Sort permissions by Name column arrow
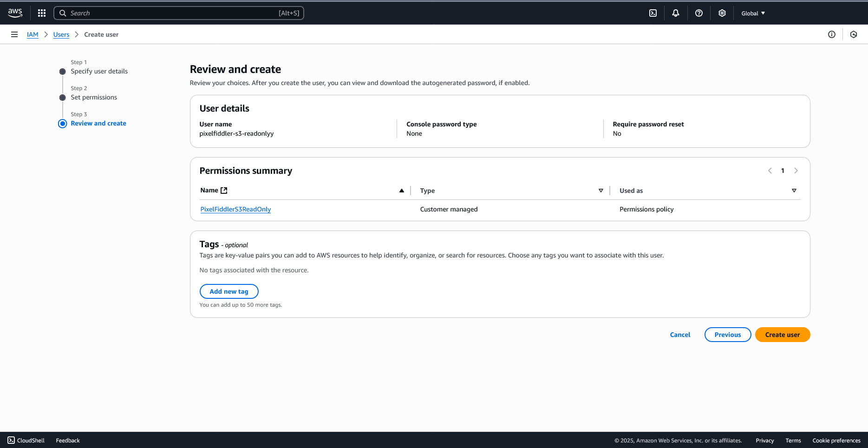This screenshot has width=868, height=448. (401, 191)
